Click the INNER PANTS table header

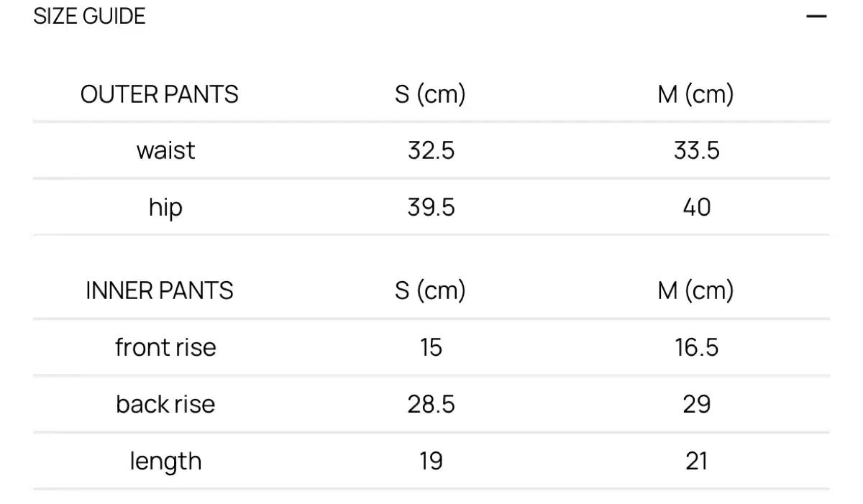[160, 290]
